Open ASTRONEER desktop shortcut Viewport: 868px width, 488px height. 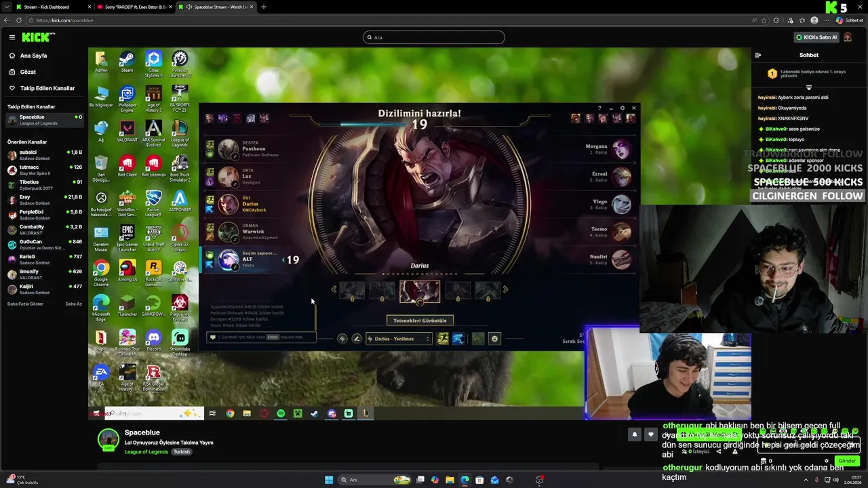pyautogui.click(x=180, y=201)
